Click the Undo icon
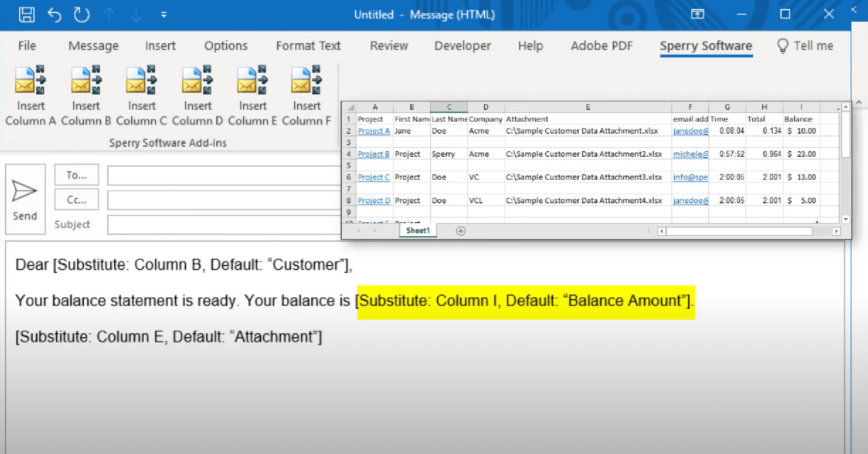The width and height of the screenshot is (868, 454). point(54,15)
